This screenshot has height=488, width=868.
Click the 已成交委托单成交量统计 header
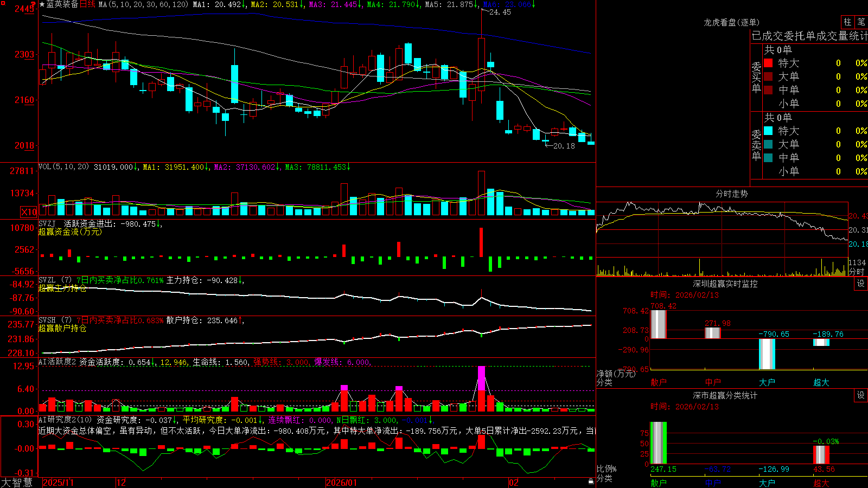pyautogui.click(x=809, y=36)
